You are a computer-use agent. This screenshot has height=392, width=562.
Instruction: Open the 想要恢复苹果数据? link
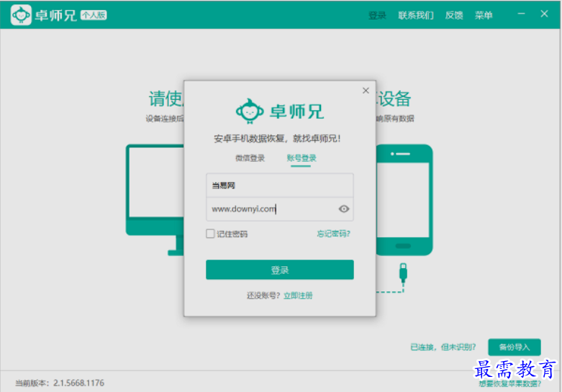pos(510,384)
